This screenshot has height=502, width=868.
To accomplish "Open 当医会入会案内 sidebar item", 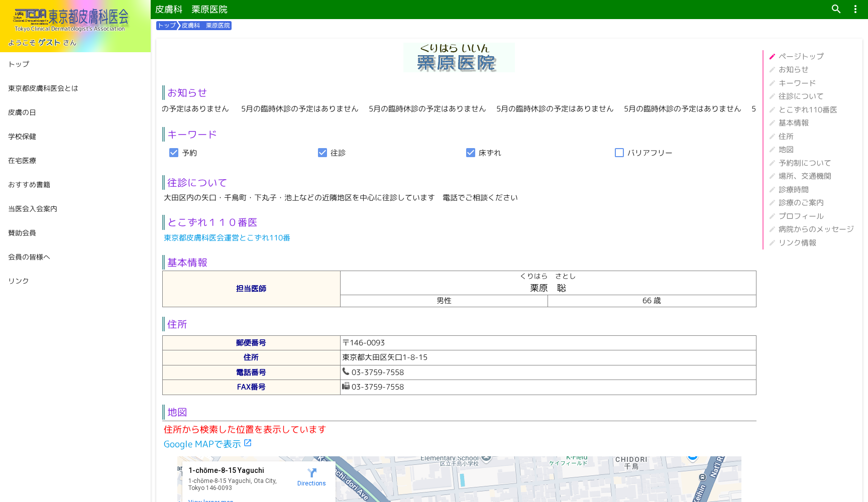I will [x=75, y=209].
